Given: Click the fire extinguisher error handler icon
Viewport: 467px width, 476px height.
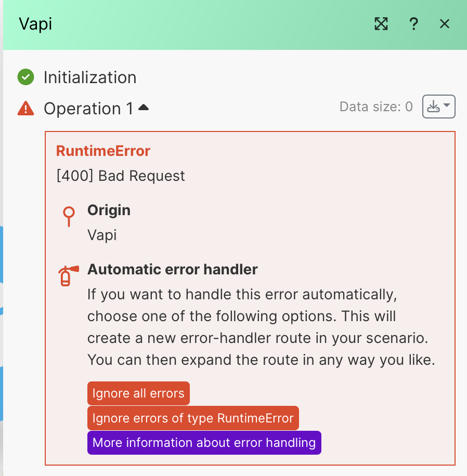Looking at the screenshot, I should coord(68,276).
